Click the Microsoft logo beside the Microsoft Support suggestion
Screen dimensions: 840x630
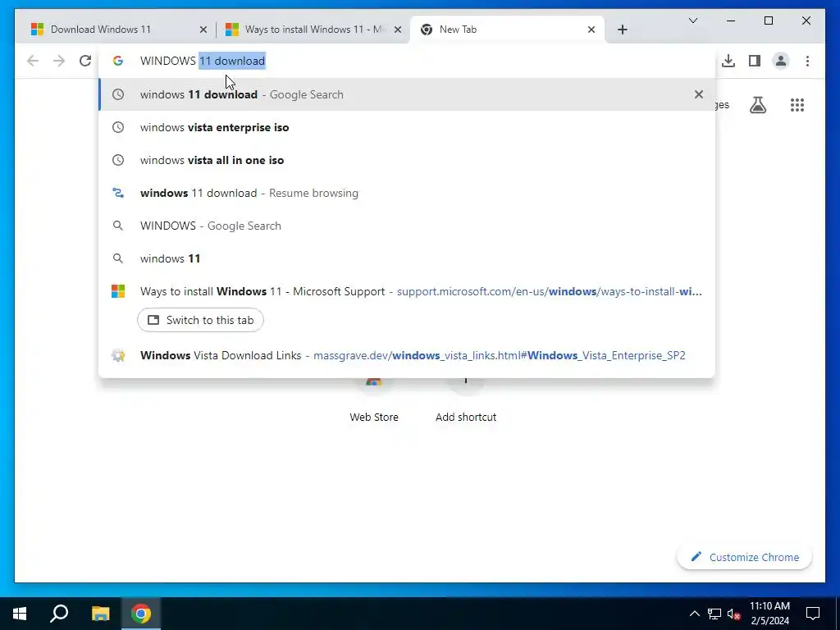click(x=118, y=291)
